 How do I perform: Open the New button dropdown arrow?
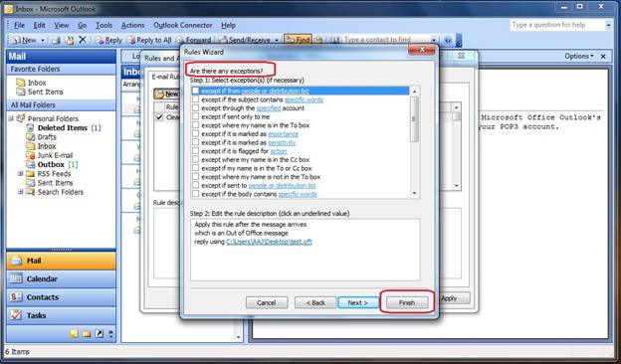(x=43, y=40)
